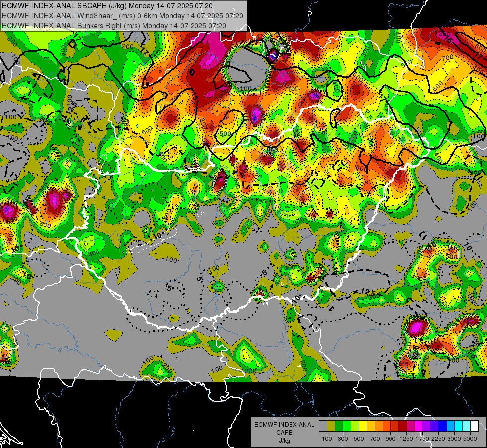Screen dimensions: 487x448
Task: Click the 300 tick label in legend
Action: pyautogui.click(x=343, y=439)
